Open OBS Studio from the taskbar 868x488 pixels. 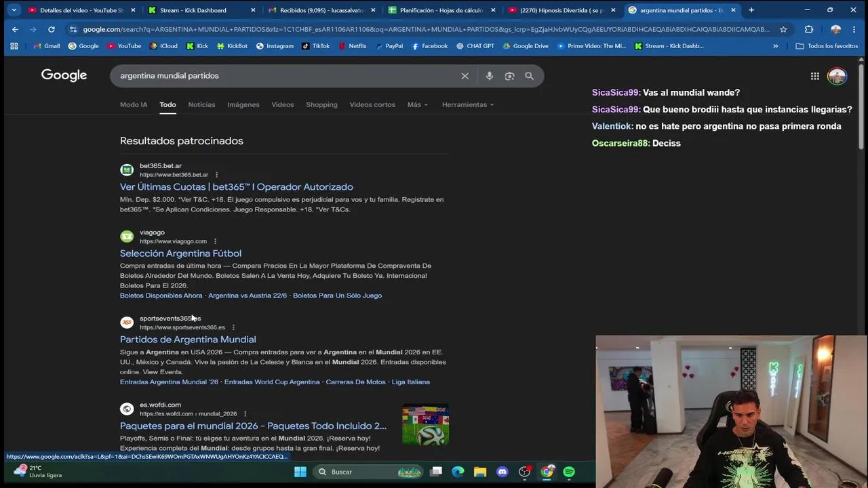tap(524, 472)
